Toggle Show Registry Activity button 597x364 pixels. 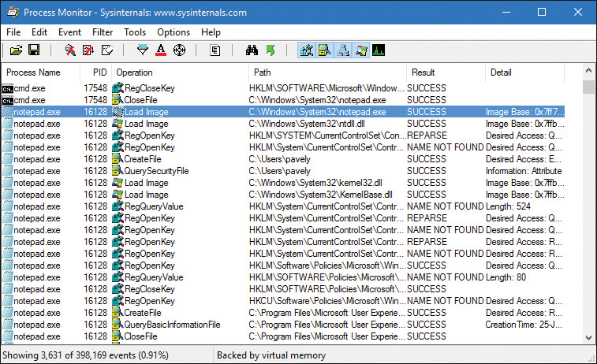click(307, 50)
